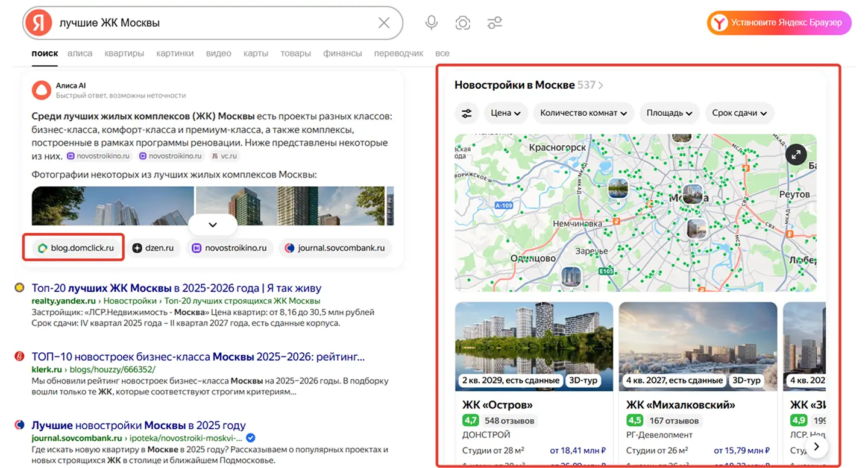
Task: Open dzen.ru source chip
Action: click(153, 247)
